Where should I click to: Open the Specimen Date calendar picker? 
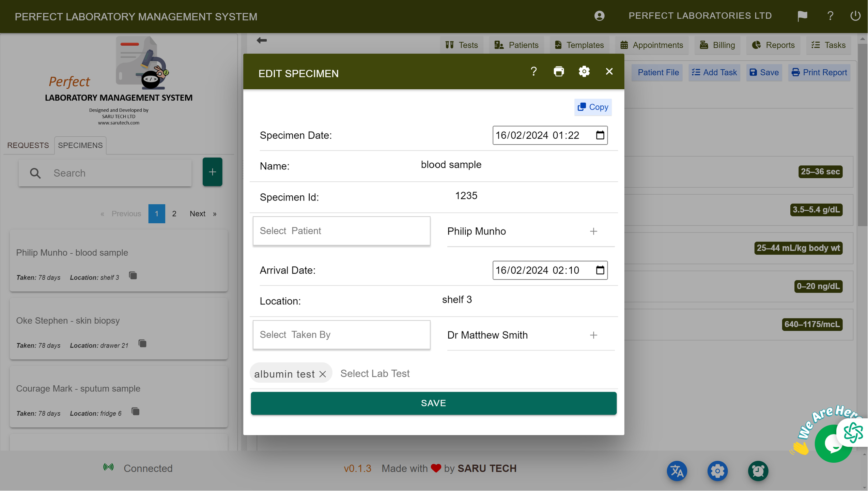click(x=600, y=135)
